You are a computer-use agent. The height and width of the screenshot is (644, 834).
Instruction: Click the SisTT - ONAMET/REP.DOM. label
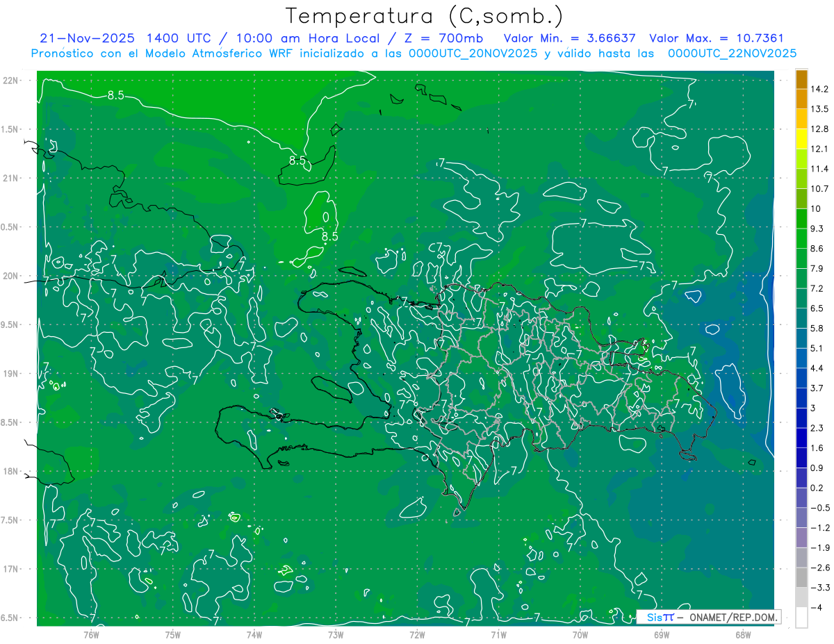708,617
